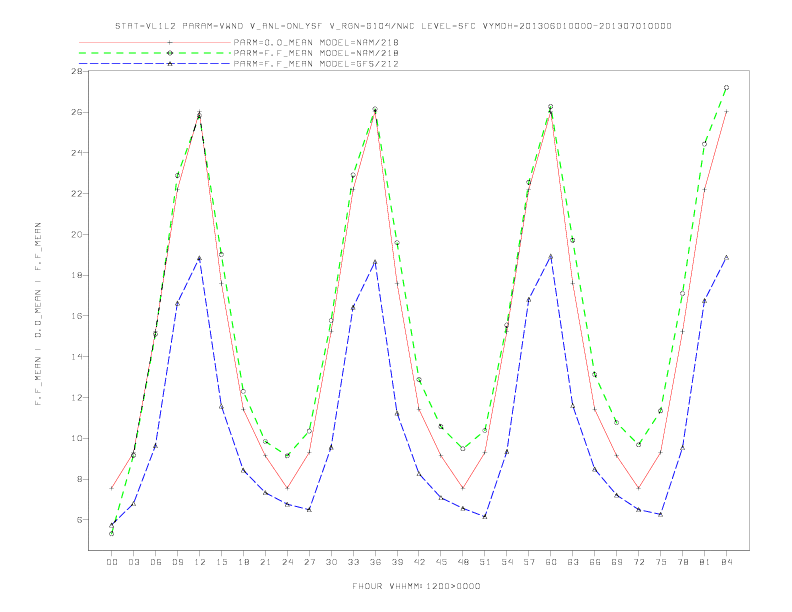Click the chart title starting with STAT=VL1L2
The height and width of the screenshot is (612, 792).
(x=393, y=26)
